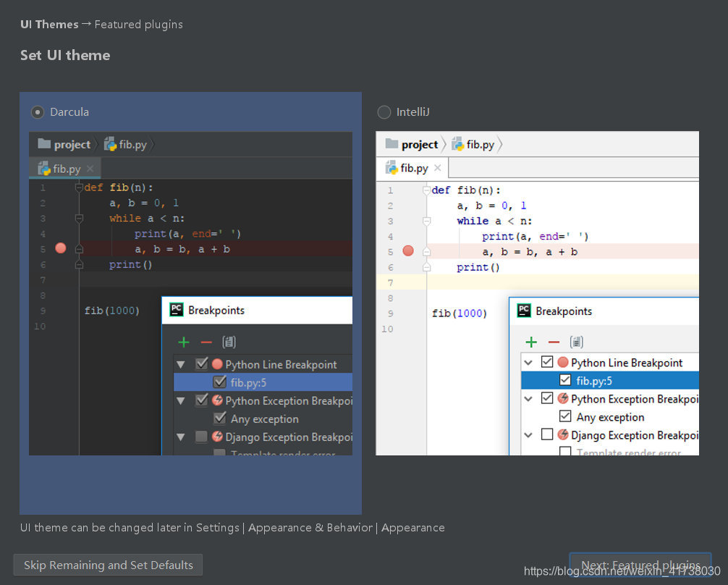The width and height of the screenshot is (728, 585).
Task: Click fib(1000) code in Darcula preview
Action: (112, 311)
